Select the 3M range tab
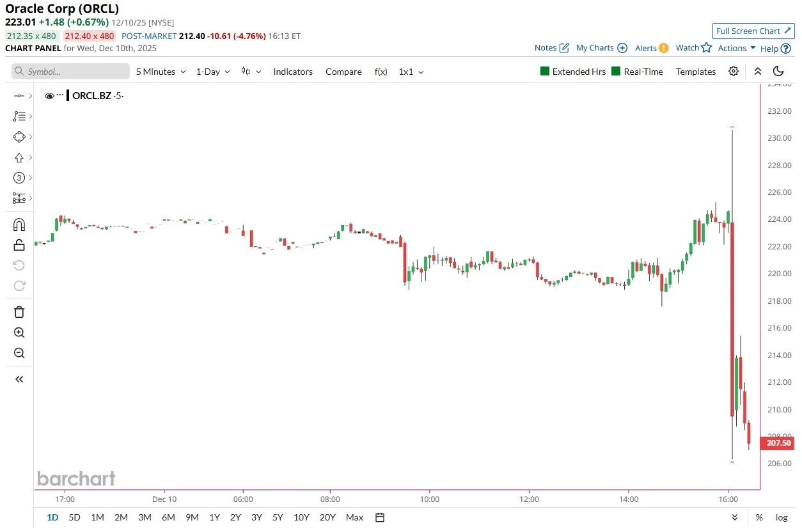Screen dimensions: 802x532 tap(145, 517)
